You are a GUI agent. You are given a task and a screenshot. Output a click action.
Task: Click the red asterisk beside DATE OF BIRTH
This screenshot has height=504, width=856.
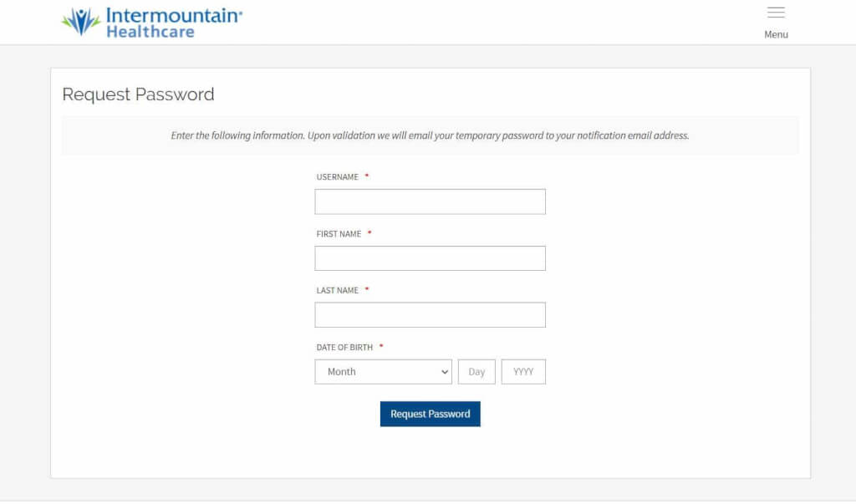[x=382, y=347]
